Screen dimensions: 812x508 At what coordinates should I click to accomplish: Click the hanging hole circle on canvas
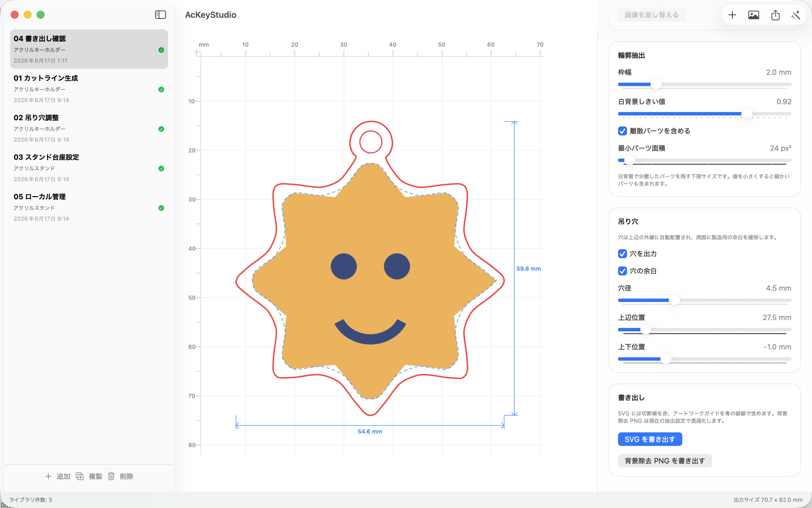(x=371, y=142)
